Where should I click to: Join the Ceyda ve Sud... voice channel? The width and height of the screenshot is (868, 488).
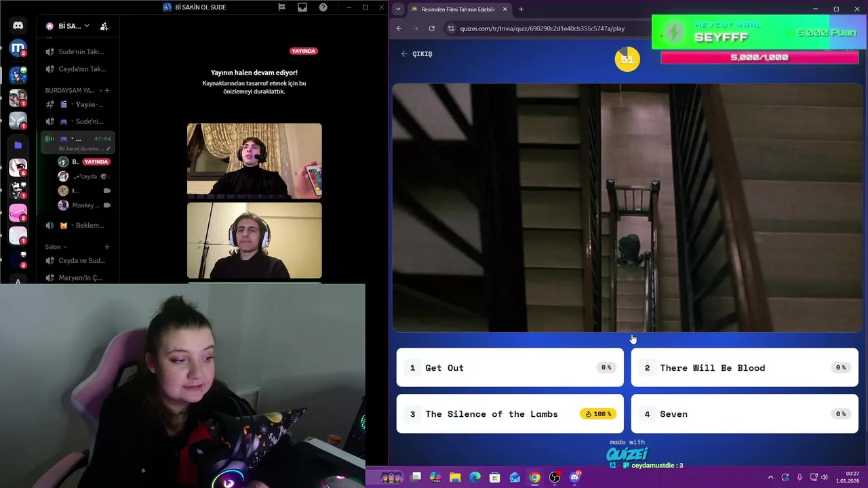coord(78,260)
